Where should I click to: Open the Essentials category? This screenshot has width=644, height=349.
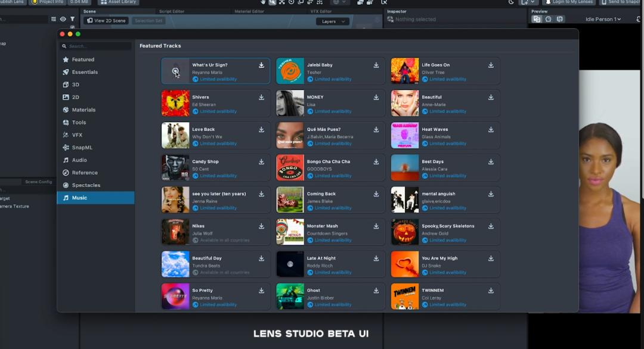click(95, 72)
